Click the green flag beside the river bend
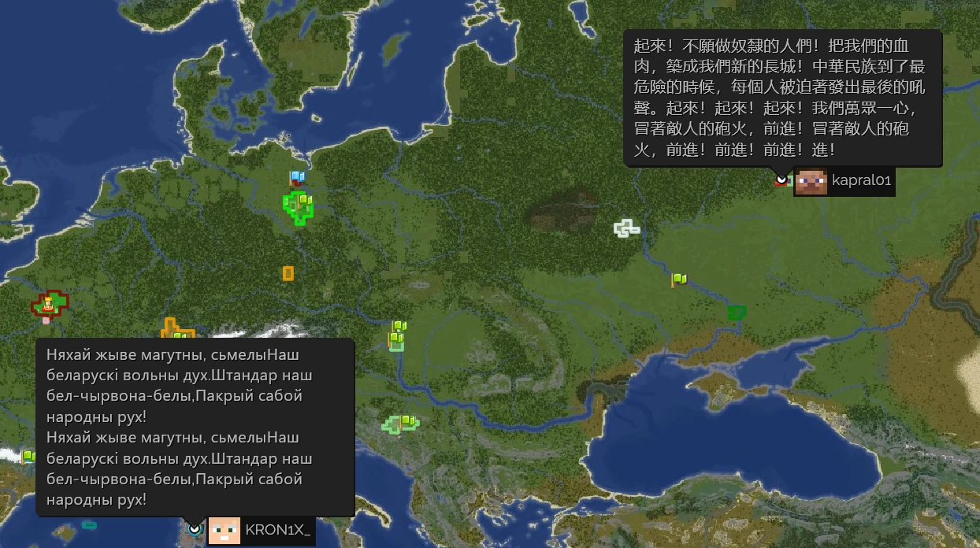The width and height of the screenshot is (980, 548). [678, 280]
